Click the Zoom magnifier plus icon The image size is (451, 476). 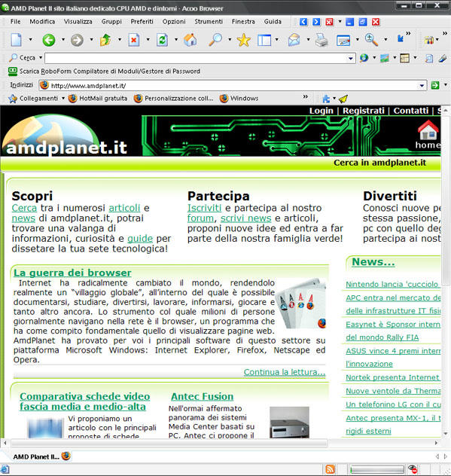[x=371, y=40]
